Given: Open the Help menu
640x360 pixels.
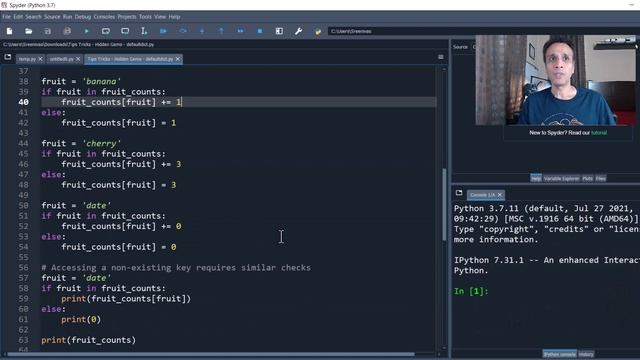Looking at the screenshot, I should 174,17.
